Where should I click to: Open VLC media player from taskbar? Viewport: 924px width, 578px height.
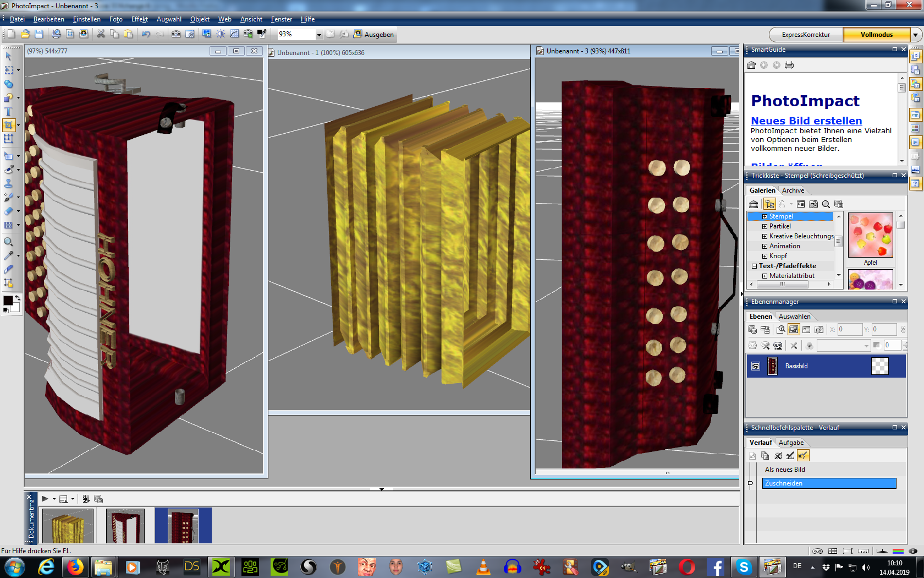pos(483,567)
